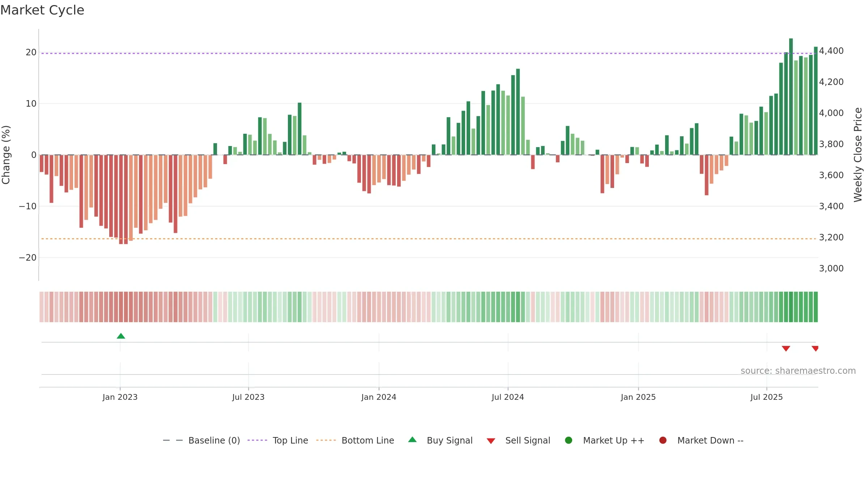
Task: Click the purple dotted Top Line on chart
Action: [x=429, y=53]
